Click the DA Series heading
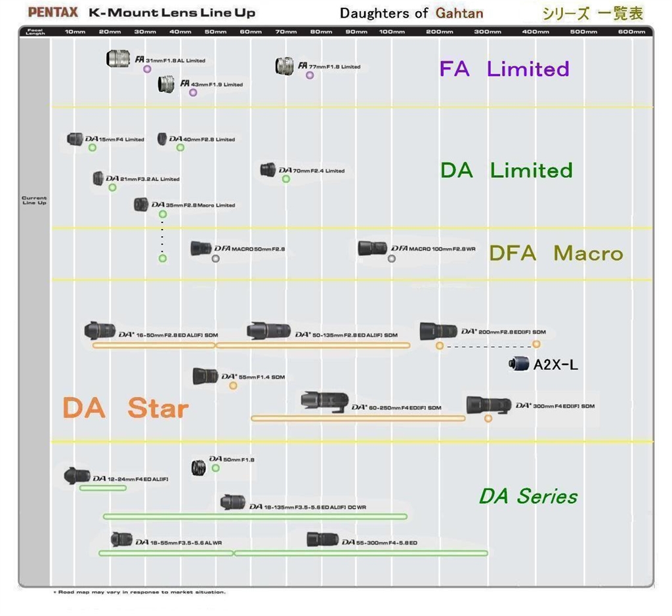The image size is (672, 616). (x=528, y=497)
